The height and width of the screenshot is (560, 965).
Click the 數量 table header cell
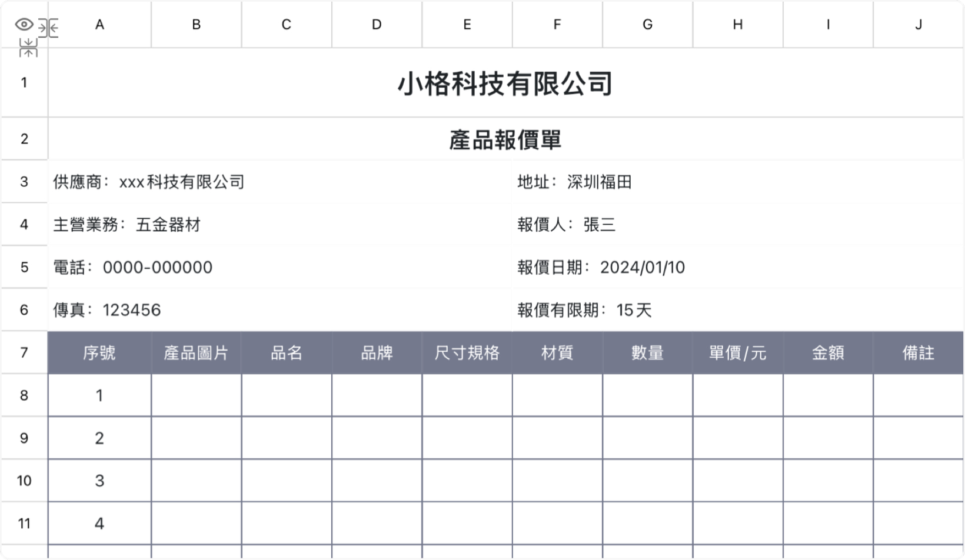(x=647, y=352)
